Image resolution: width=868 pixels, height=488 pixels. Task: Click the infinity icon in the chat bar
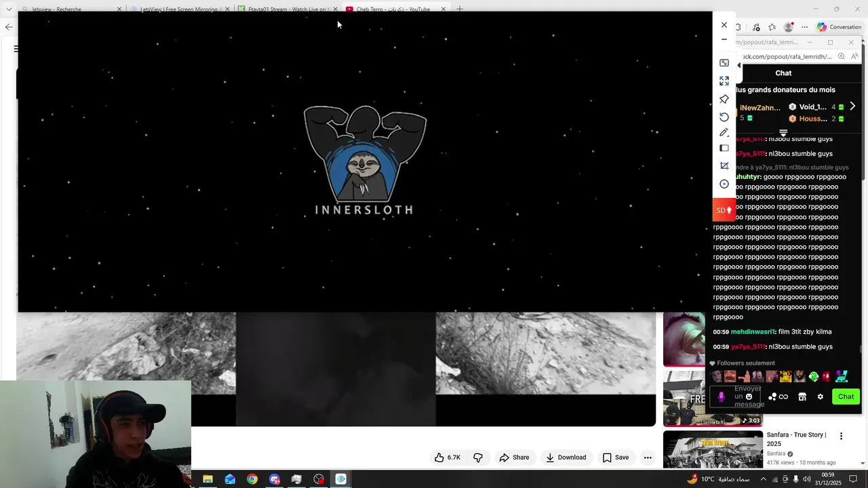coord(784,397)
